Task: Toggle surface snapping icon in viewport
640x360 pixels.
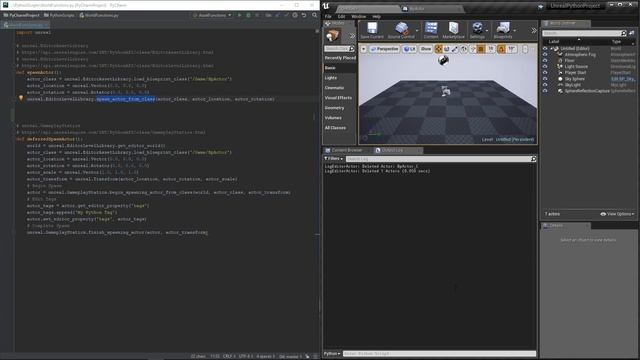Action: [x=473, y=49]
